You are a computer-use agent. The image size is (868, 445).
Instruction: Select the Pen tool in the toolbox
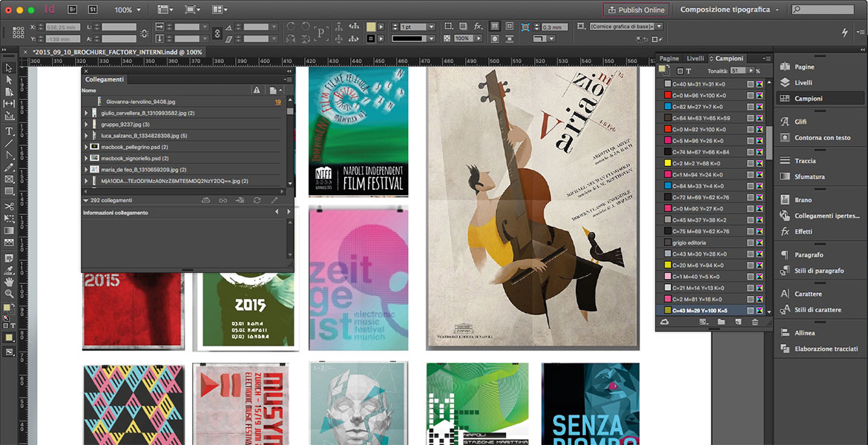click(9, 155)
